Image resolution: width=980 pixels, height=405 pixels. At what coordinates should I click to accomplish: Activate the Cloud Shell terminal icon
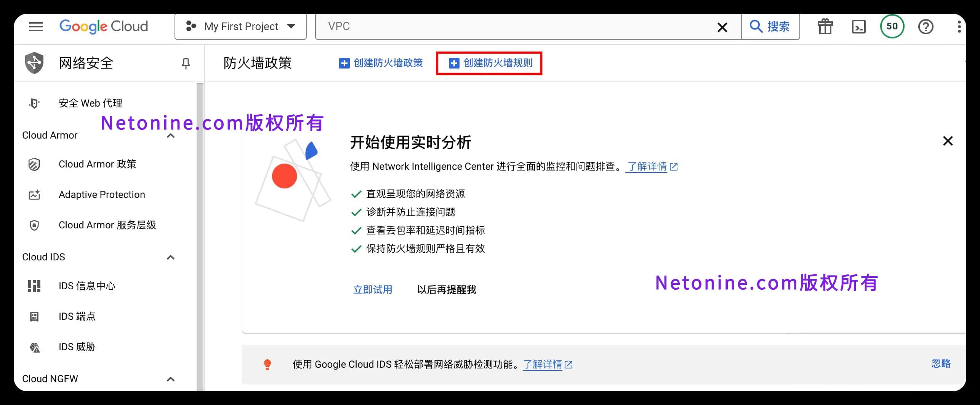pyautogui.click(x=858, y=27)
